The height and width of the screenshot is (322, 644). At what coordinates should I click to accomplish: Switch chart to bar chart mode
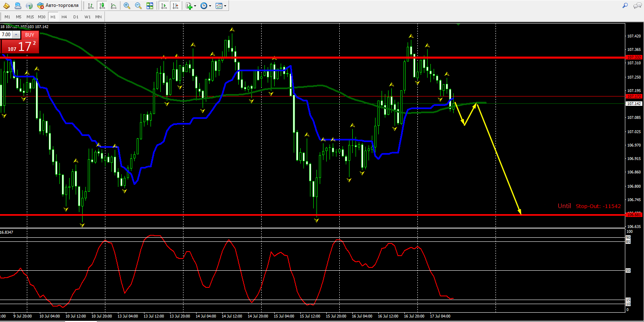[x=91, y=6]
